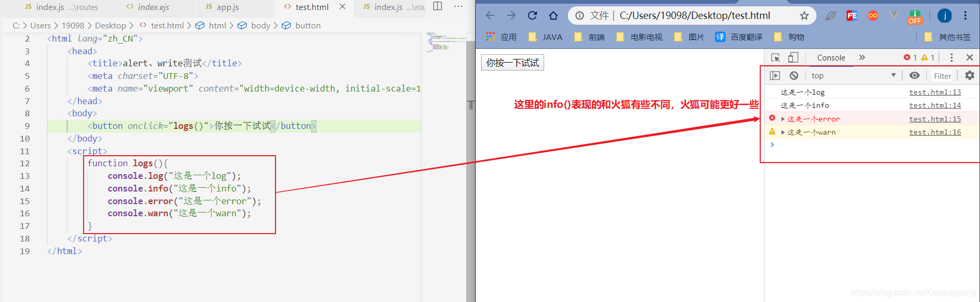Split the editor to the right
980x302 pixels.
click(x=437, y=6)
